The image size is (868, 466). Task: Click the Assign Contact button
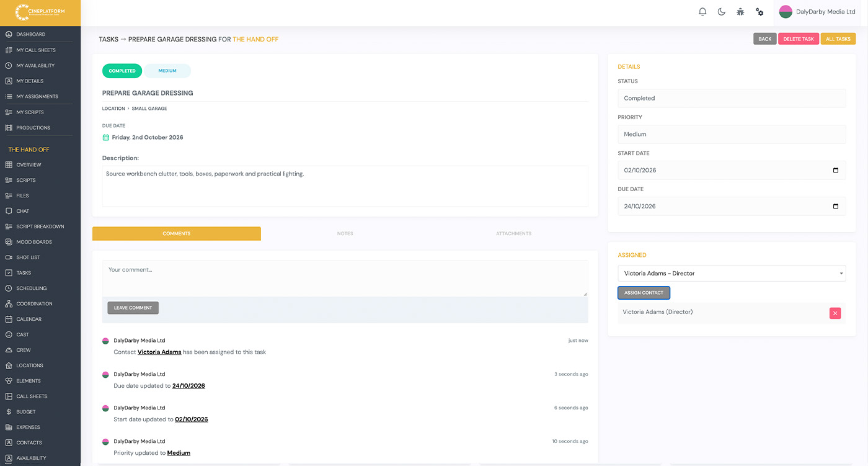644,293
